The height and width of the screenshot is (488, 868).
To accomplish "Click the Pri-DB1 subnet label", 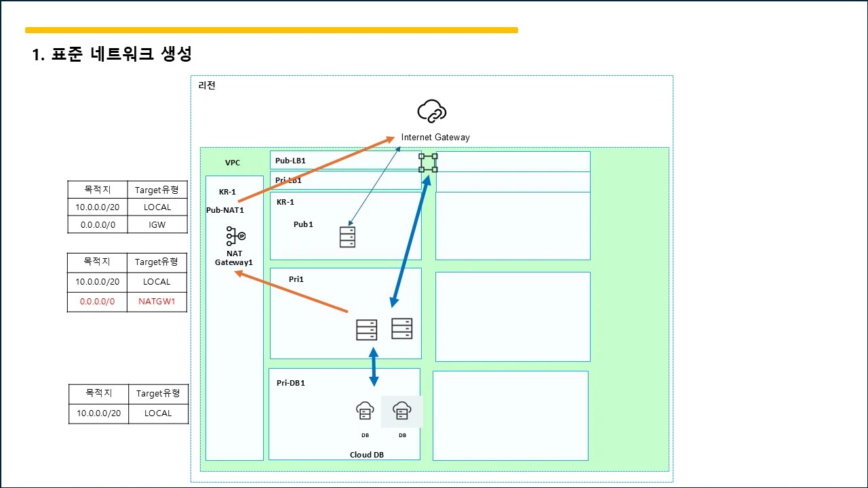I will tap(291, 383).
